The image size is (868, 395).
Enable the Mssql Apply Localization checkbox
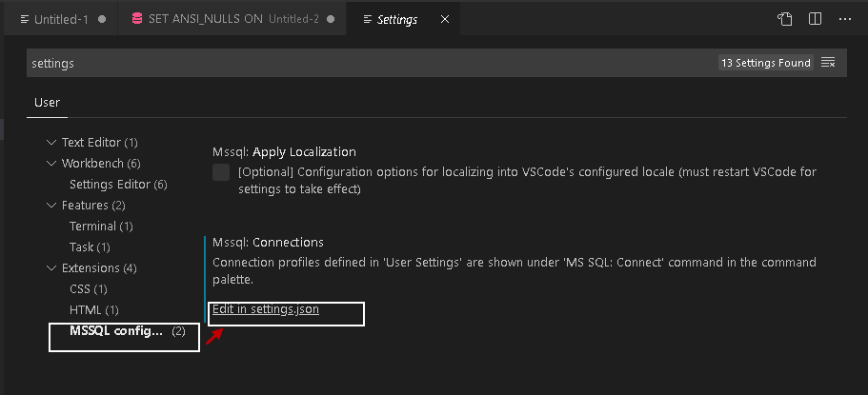pyautogui.click(x=221, y=172)
